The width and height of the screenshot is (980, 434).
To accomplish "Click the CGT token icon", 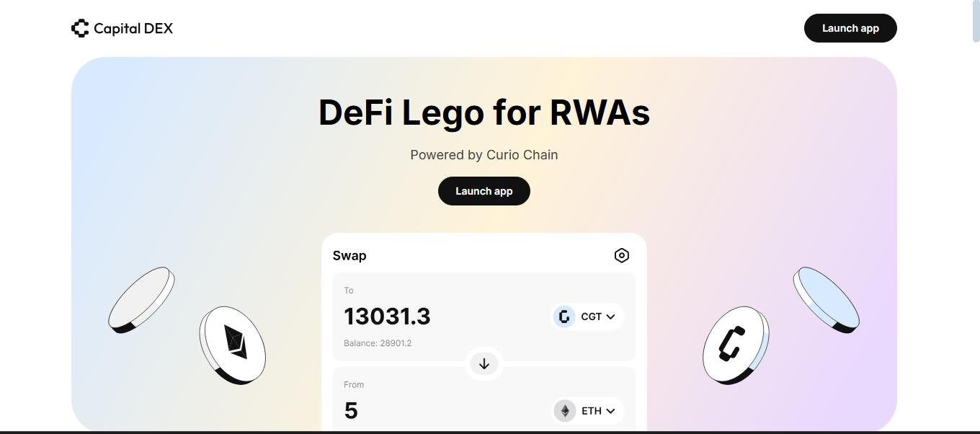I will click(x=563, y=316).
